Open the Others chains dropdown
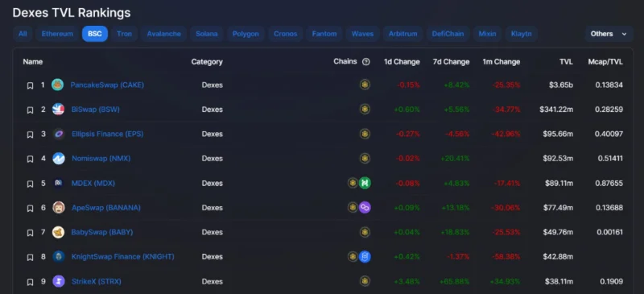 point(609,34)
